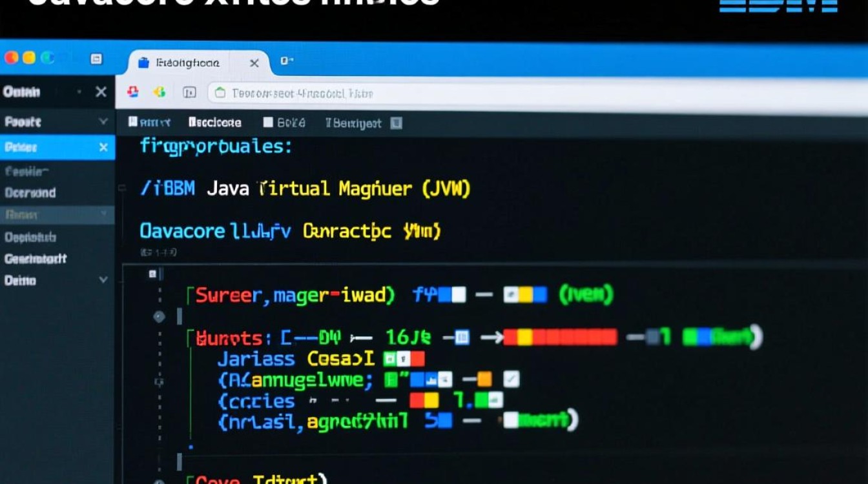Click the multicolored browser extension icon
Screen dimensions: 868x484
tap(158, 92)
